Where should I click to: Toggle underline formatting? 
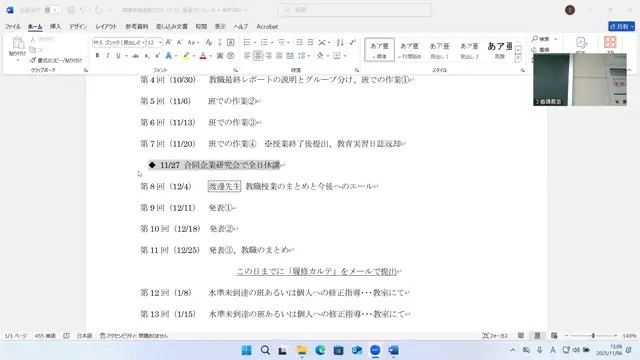click(x=118, y=56)
